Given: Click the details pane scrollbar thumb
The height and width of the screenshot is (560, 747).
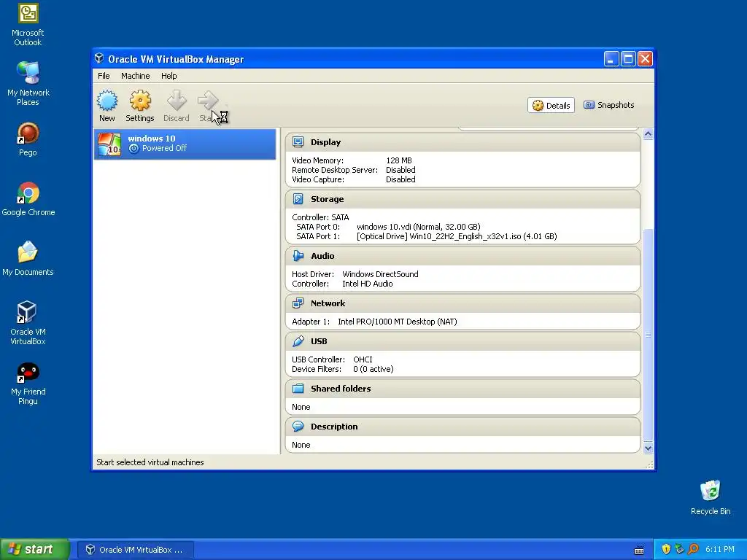Looking at the screenshot, I should [x=648, y=334].
